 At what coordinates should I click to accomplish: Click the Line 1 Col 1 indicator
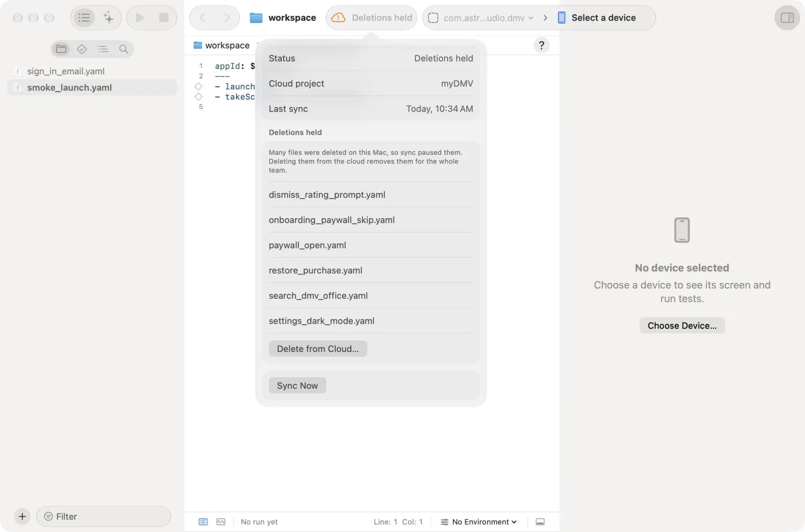(398, 522)
